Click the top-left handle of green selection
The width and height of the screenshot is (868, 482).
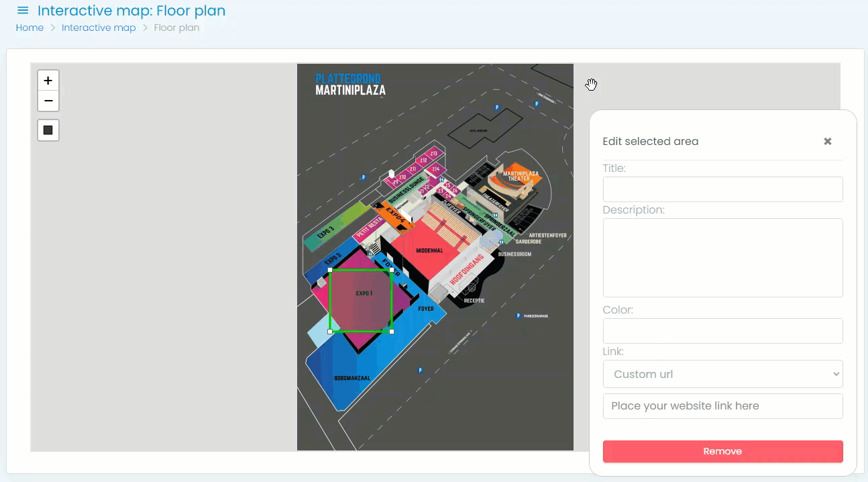tap(330, 270)
